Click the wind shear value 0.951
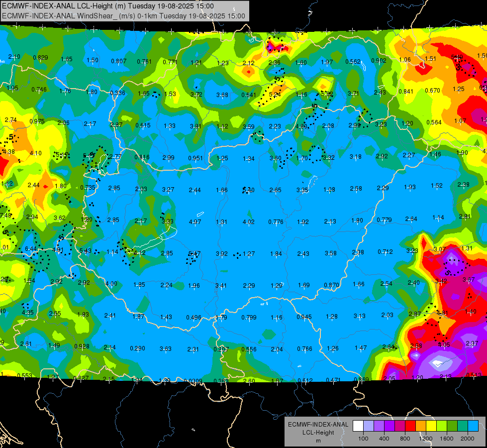Screen dimensions: 487x448 pos(195,158)
